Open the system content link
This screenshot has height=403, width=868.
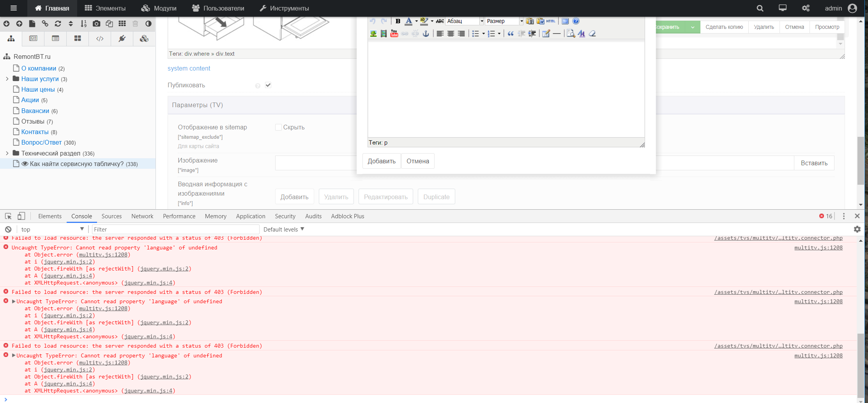tap(189, 68)
